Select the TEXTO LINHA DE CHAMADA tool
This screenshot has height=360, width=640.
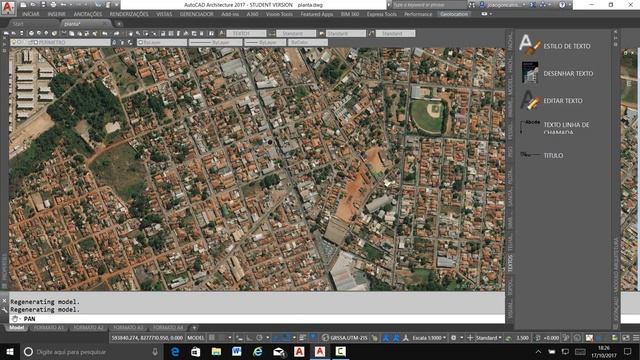click(555, 127)
